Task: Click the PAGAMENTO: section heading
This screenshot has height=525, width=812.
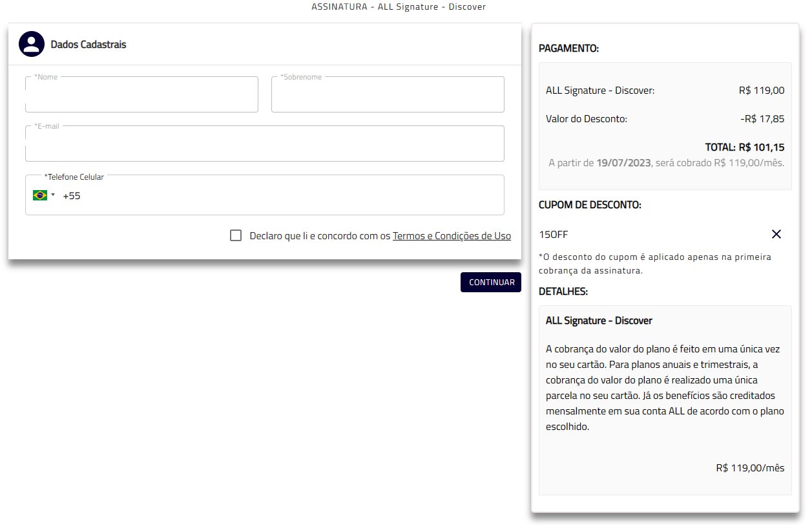Action: click(x=568, y=48)
